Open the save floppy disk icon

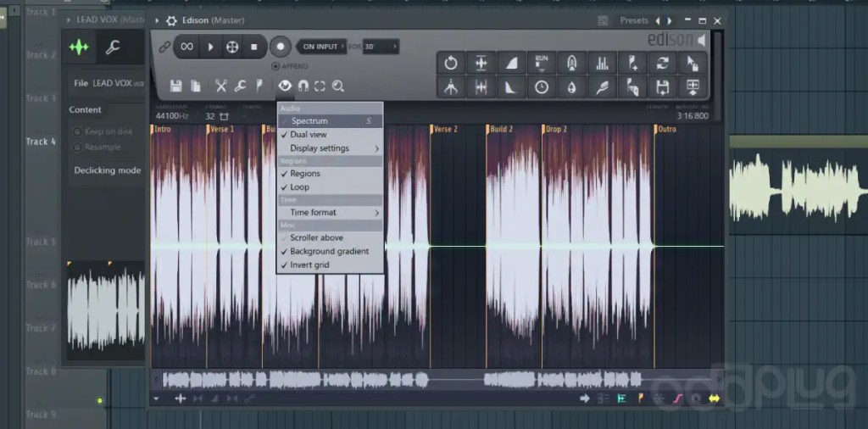pos(176,86)
